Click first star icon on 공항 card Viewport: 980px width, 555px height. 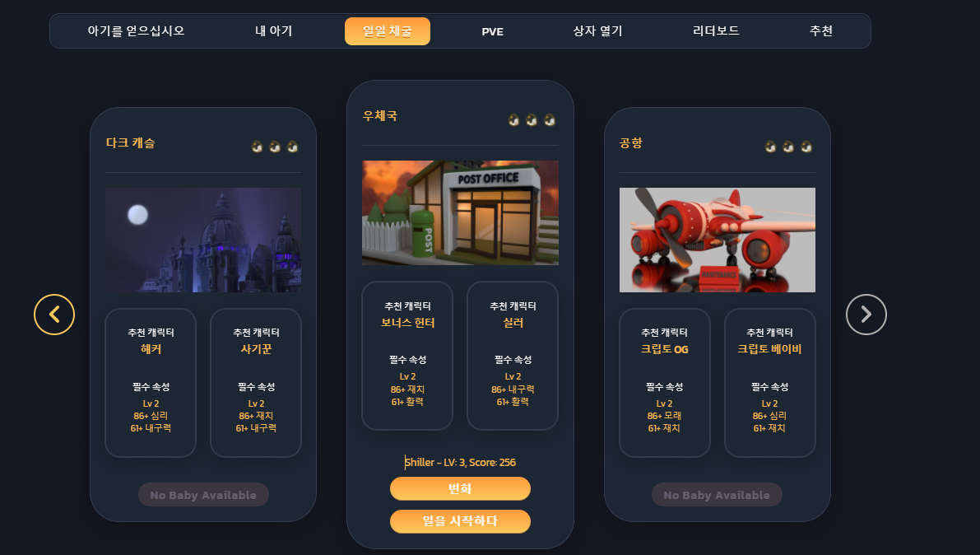771,147
